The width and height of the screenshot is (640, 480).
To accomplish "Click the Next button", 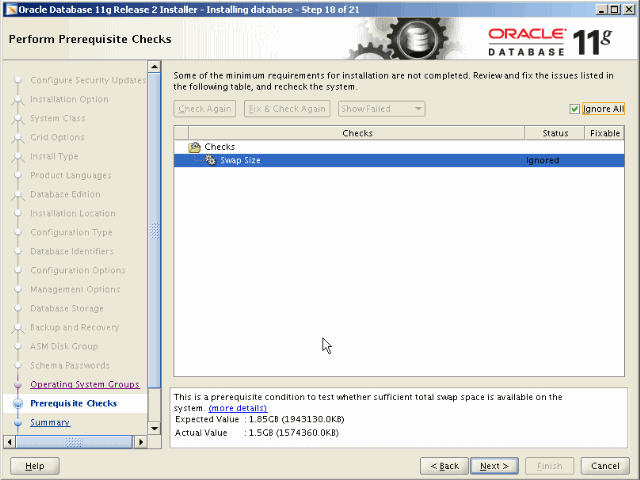I will (x=494, y=466).
